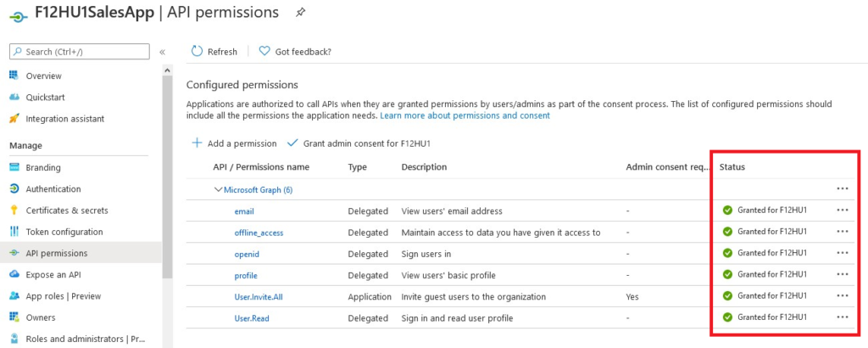Click the Configured permissions heading
Screen dimensions: 868x348
242,85
